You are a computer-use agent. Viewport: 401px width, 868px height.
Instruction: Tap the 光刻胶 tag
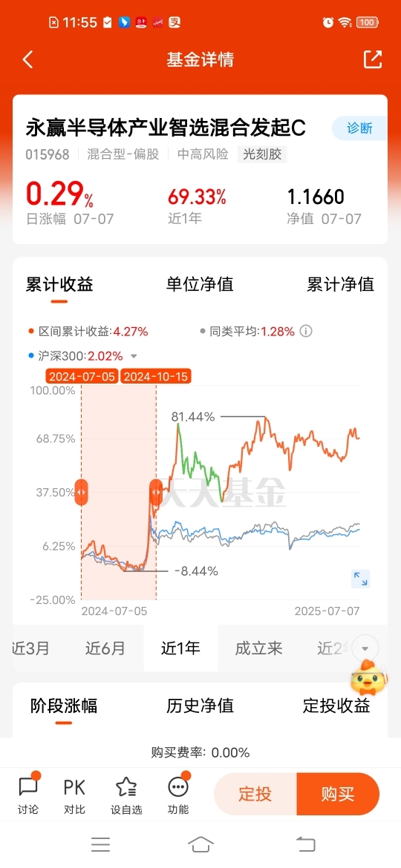point(263,154)
